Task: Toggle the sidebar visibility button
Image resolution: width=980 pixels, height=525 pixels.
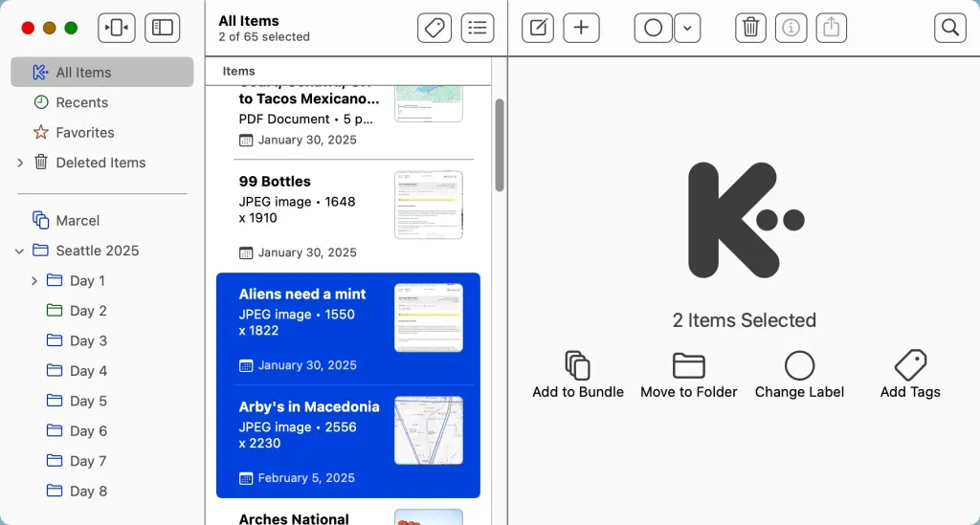Action: pos(163,28)
